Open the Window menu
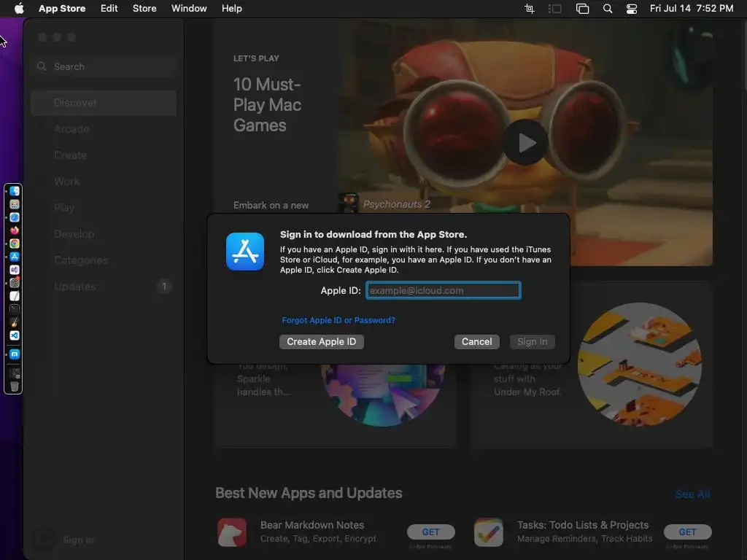This screenshot has height=560, width=747. coord(189,9)
